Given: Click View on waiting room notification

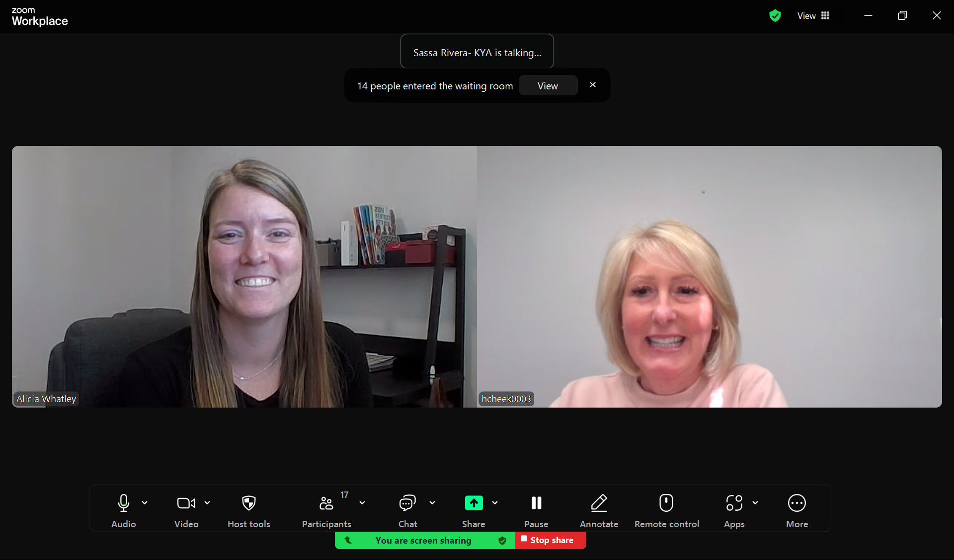Looking at the screenshot, I should click(548, 86).
